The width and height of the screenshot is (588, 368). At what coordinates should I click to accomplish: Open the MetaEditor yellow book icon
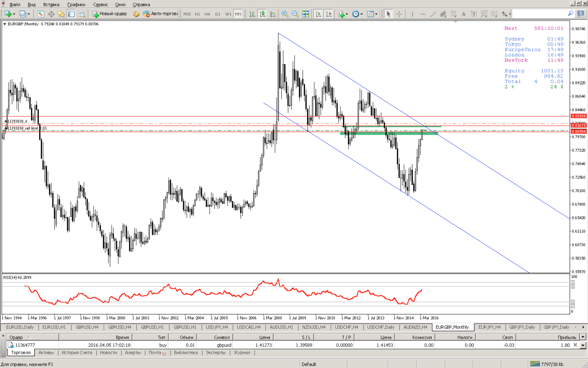pos(136,14)
